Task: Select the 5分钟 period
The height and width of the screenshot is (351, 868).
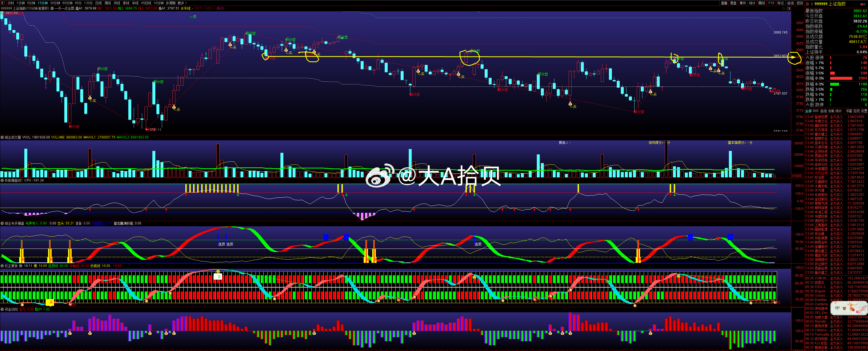Action: pyautogui.click(x=31, y=3)
